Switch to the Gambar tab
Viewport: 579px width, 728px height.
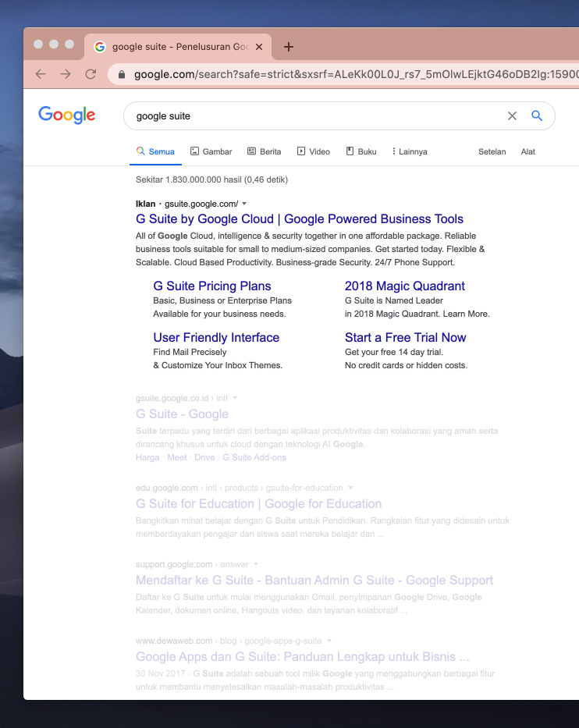[211, 151]
